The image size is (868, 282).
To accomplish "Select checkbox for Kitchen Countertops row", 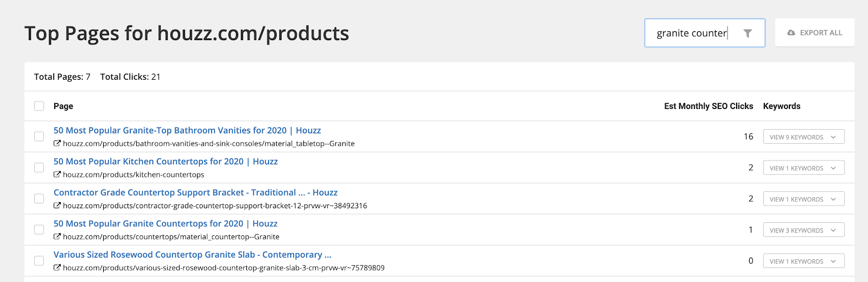I will pyautogui.click(x=39, y=168).
